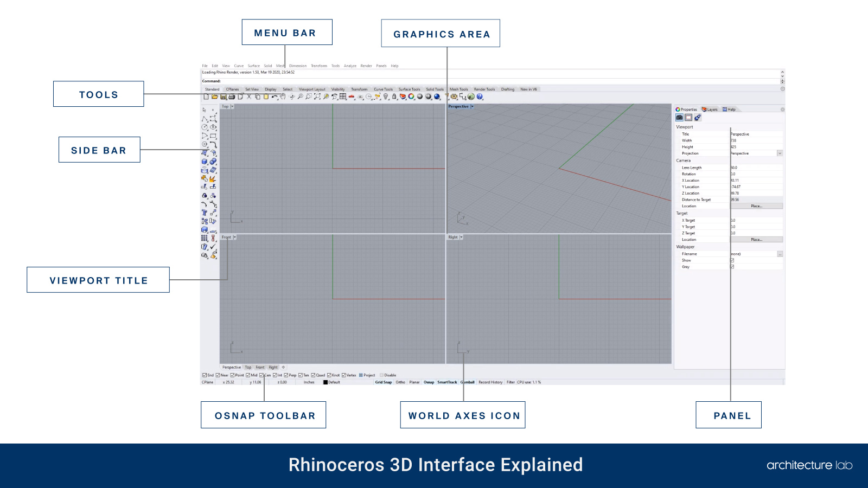Click the wallpaper Filename browse button
The width and height of the screenshot is (868, 488).
tap(780, 254)
